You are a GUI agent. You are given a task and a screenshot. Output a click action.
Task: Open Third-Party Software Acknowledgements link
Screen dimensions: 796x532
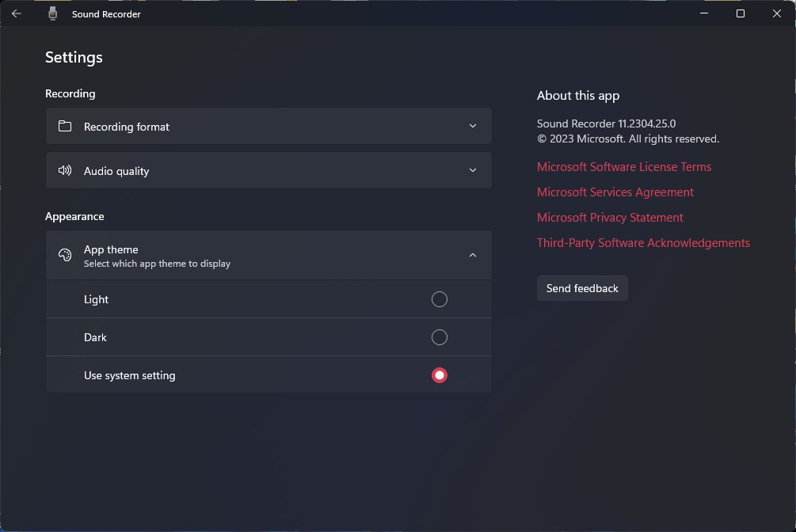[x=643, y=243]
